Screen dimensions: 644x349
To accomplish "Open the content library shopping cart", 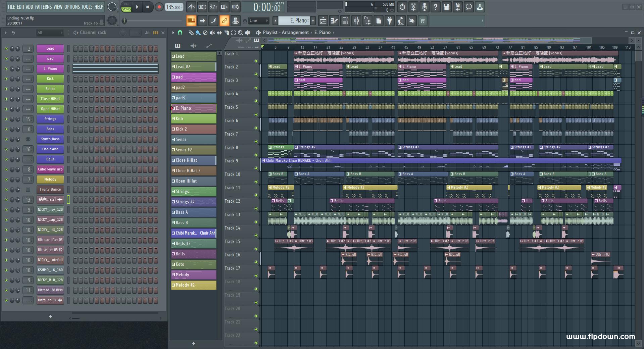I will (423, 21).
